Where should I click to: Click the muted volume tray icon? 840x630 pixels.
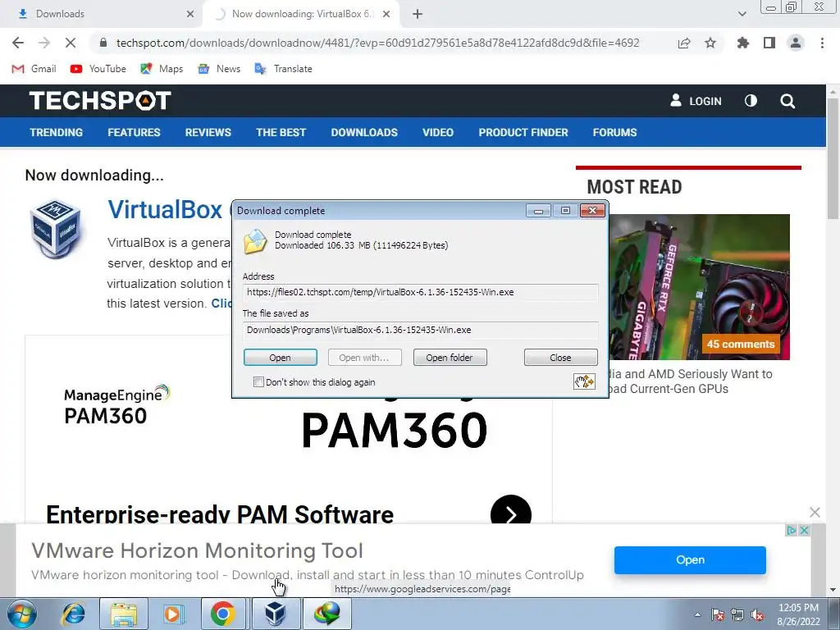[757, 614]
